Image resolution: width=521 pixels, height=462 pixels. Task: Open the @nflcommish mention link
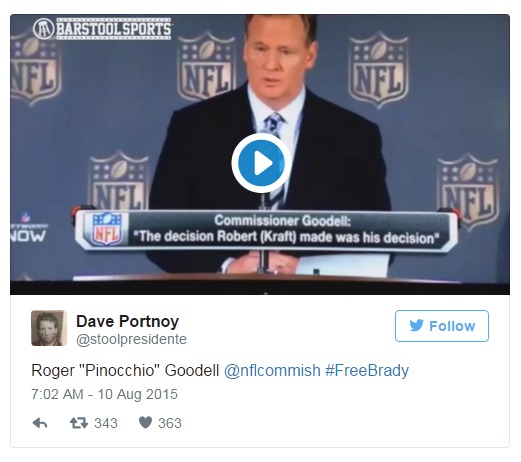(x=272, y=371)
